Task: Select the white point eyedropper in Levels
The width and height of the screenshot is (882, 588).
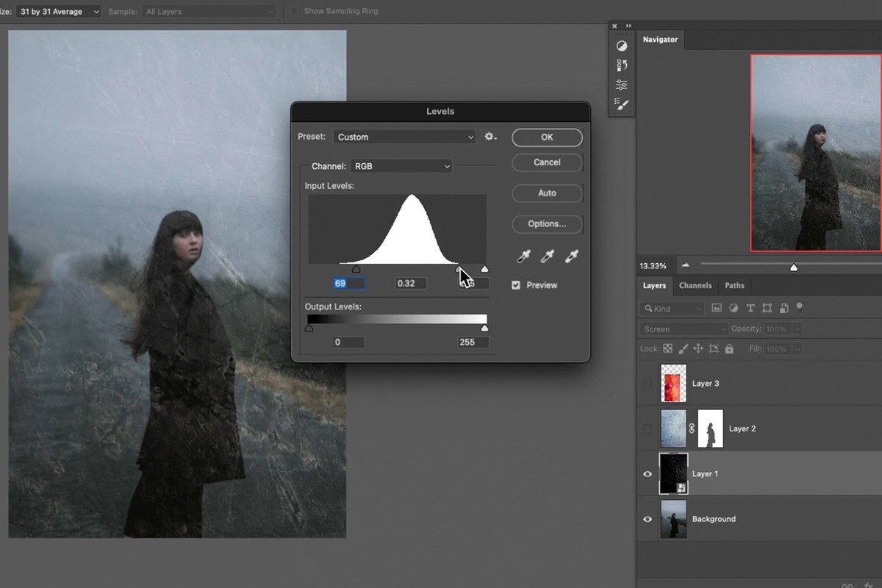Action: (x=571, y=256)
